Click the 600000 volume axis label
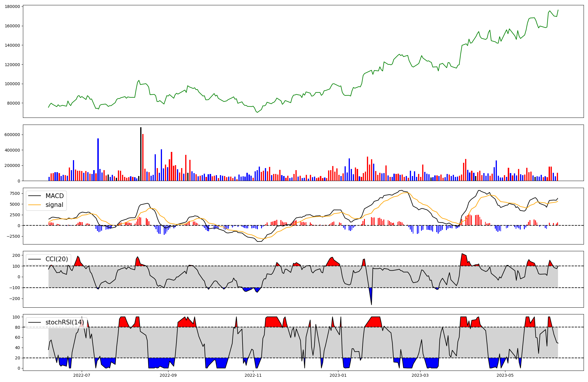 12,135
